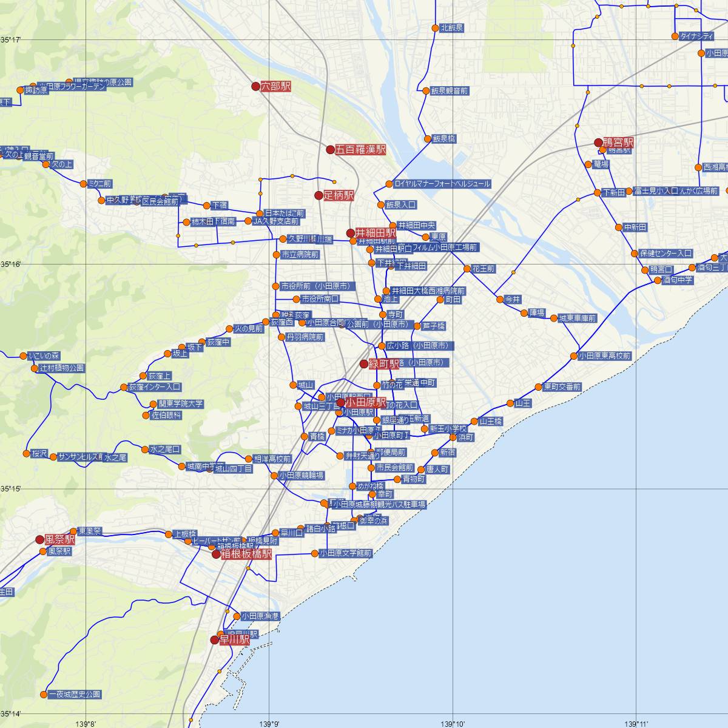Viewport: 728px width, 728px height.
Task: Click the 小田原漁港 bus stop label
Action: pos(260,616)
